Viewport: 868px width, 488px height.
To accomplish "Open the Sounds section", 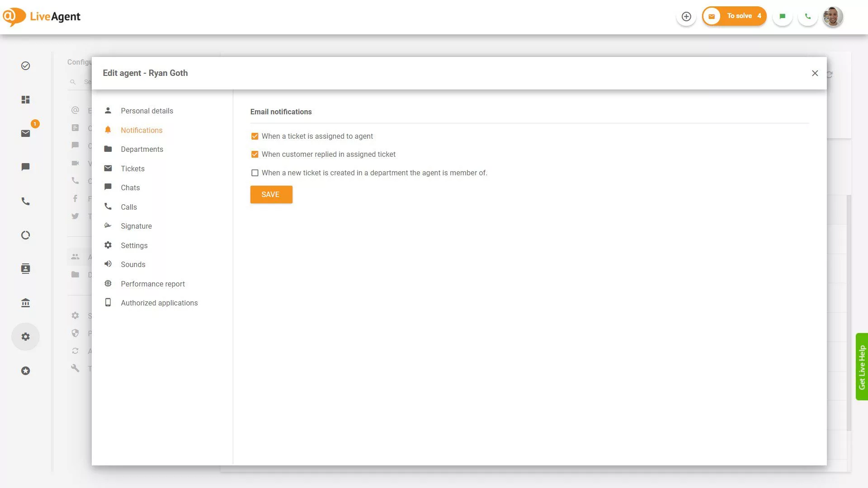I will [132, 264].
